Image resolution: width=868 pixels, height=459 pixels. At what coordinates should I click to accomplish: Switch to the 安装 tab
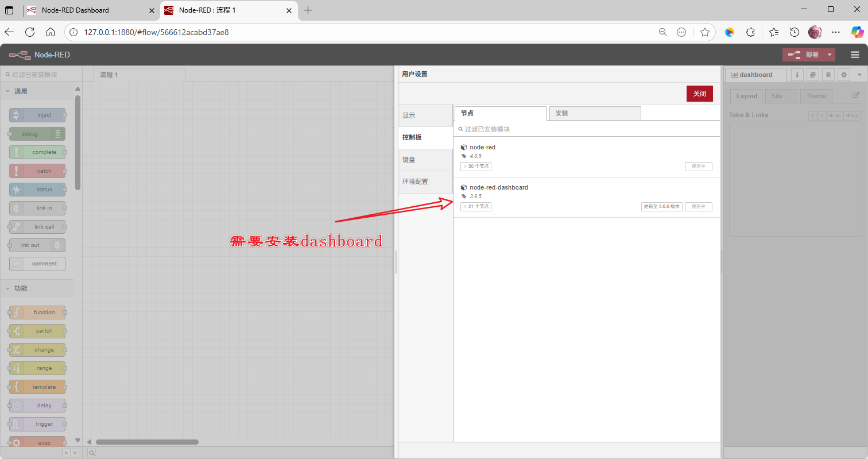click(x=595, y=113)
